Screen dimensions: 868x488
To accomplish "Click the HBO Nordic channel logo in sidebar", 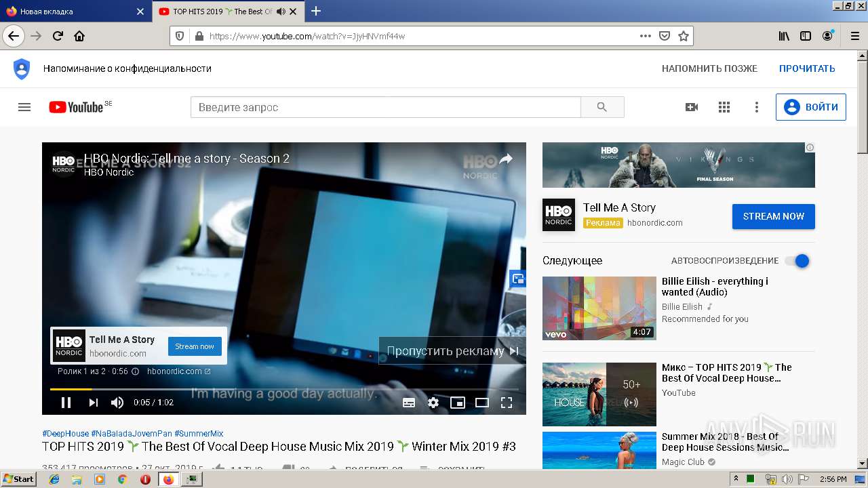I will point(559,215).
